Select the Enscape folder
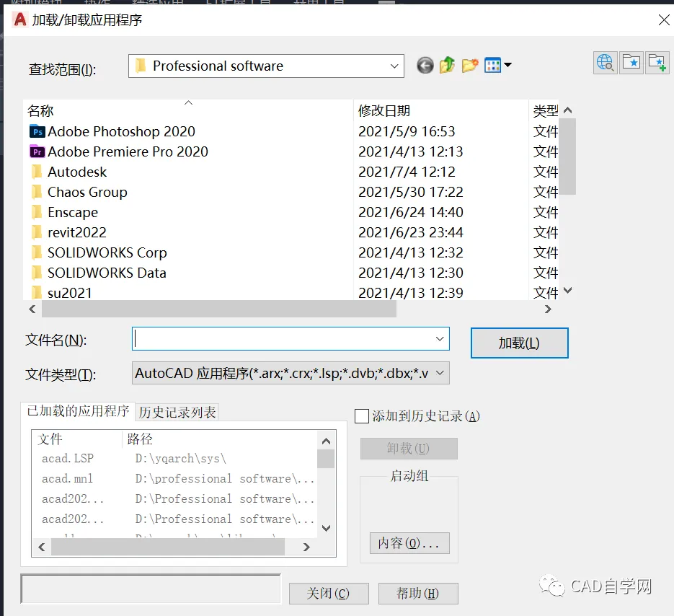Viewport: 674px width, 616px height. click(64, 213)
